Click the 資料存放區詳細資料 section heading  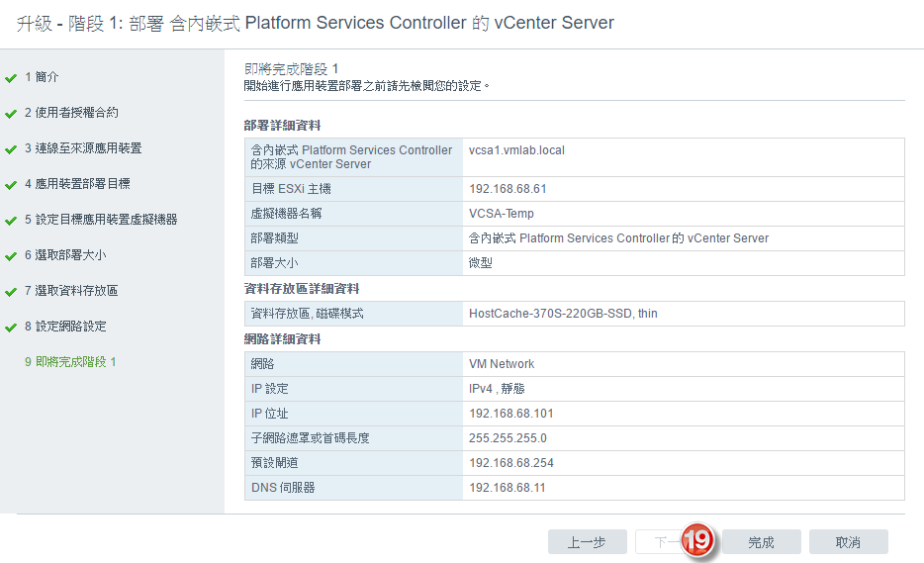click(x=302, y=289)
